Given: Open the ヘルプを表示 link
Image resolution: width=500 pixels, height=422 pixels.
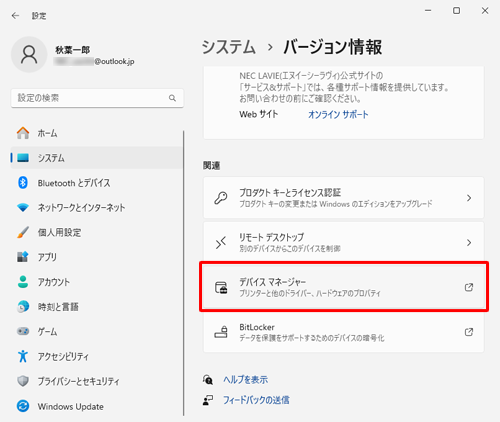Looking at the screenshot, I should [x=245, y=379].
